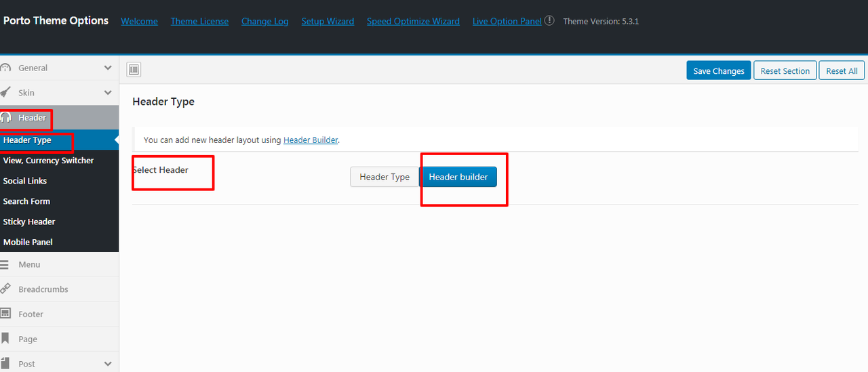
Task: Open the Theme License link
Action: click(199, 21)
